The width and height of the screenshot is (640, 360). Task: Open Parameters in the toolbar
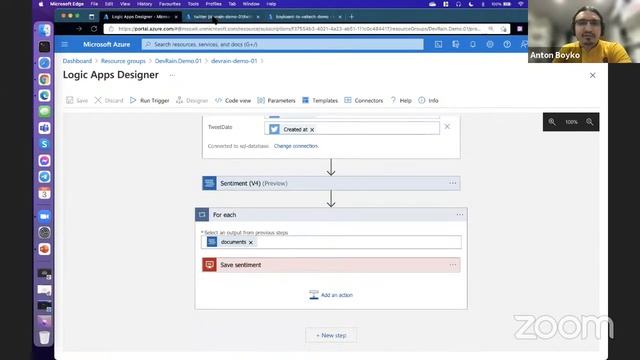[x=276, y=100]
